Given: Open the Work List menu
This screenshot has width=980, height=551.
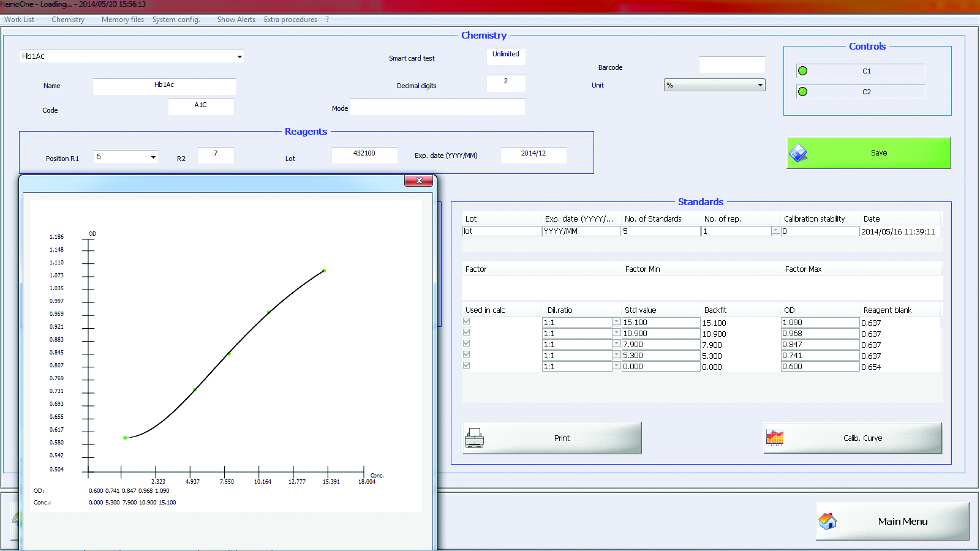Looking at the screenshot, I should pos(19,20).
